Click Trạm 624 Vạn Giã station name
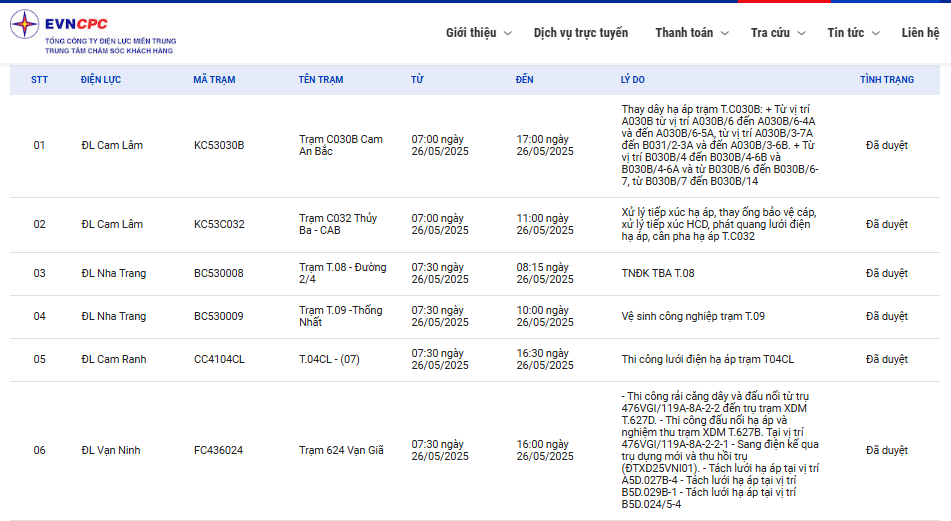This screenshot has height=521, width=951. pos(341,450)
